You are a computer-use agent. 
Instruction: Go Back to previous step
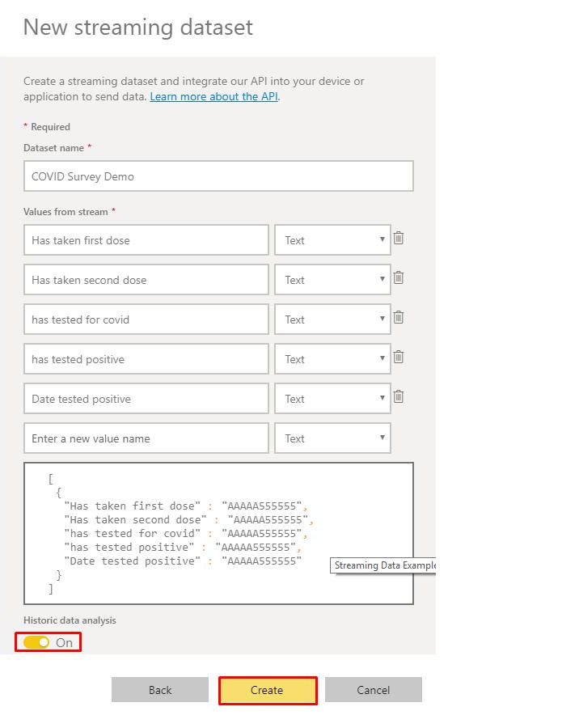160,690
